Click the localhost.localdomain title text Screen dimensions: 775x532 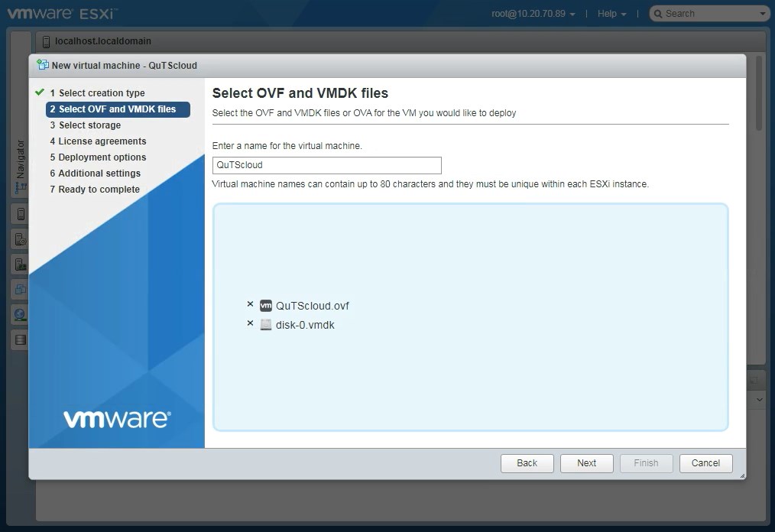coord(103,41)
